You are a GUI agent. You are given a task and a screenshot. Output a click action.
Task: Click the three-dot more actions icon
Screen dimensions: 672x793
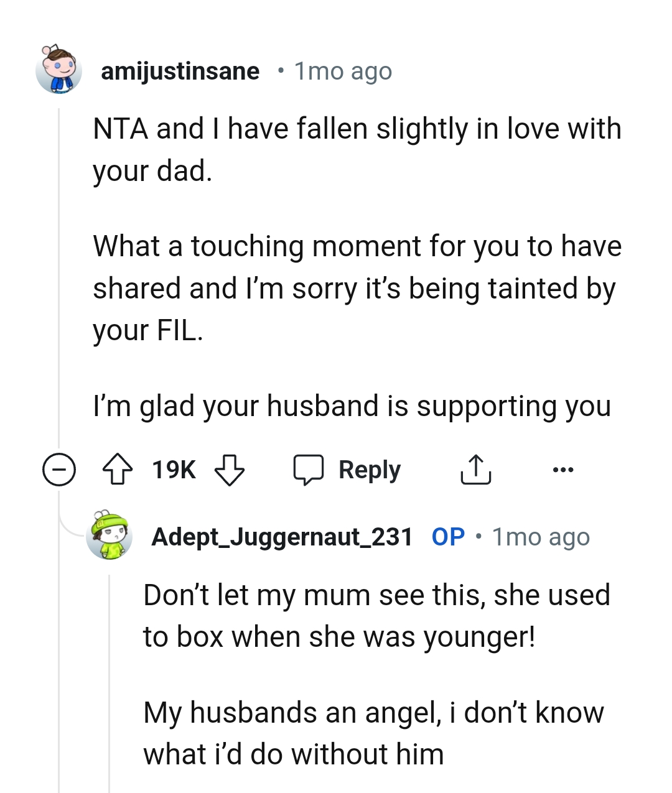point(563,470)
